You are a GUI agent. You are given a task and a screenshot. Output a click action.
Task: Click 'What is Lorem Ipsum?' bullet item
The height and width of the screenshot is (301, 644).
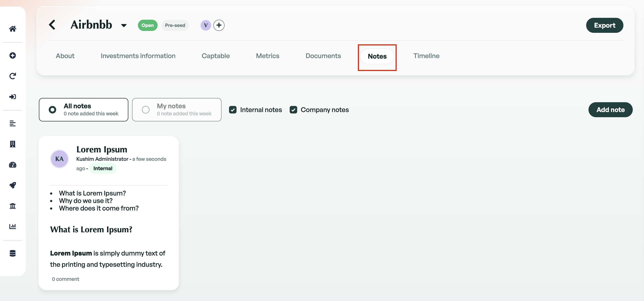pyautogui.click(x=92, y=193)
